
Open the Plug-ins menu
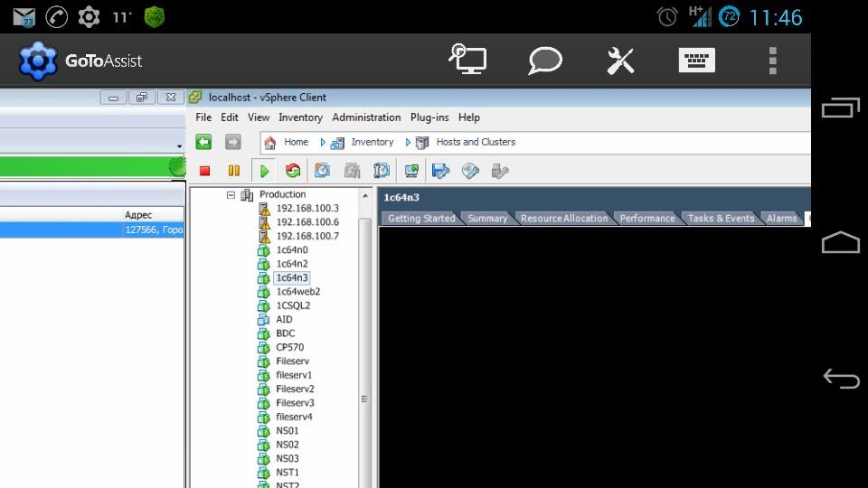429,117
